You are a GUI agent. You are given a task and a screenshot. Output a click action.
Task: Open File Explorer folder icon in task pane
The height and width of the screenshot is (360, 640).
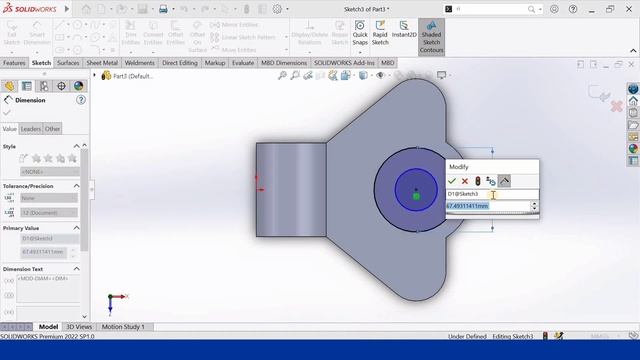(633, 124)
